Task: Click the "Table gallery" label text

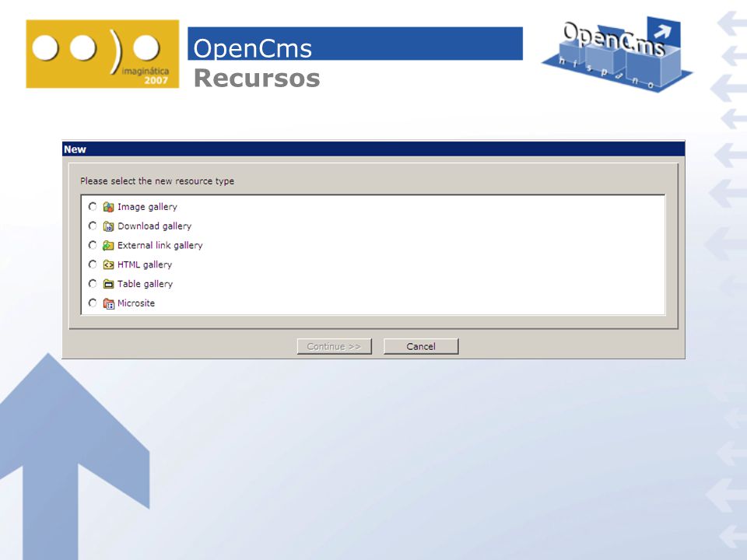Action: click(145, 284)
